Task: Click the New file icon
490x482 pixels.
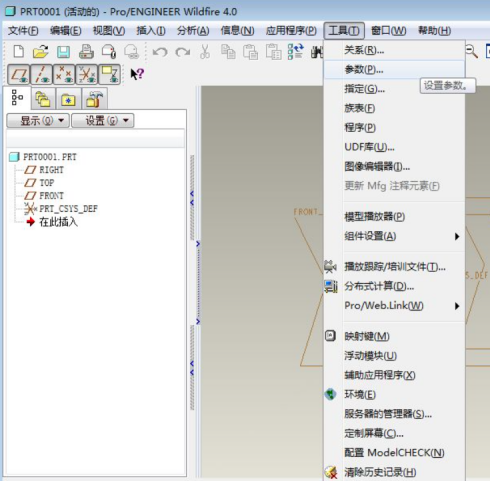Action: click(19, 52)
